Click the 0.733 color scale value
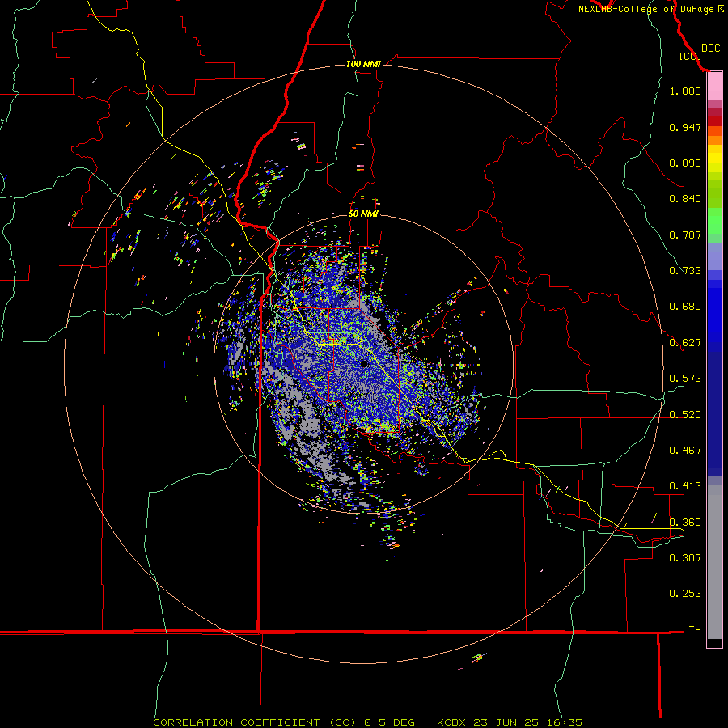728x728 pixels. click(685, 271)
